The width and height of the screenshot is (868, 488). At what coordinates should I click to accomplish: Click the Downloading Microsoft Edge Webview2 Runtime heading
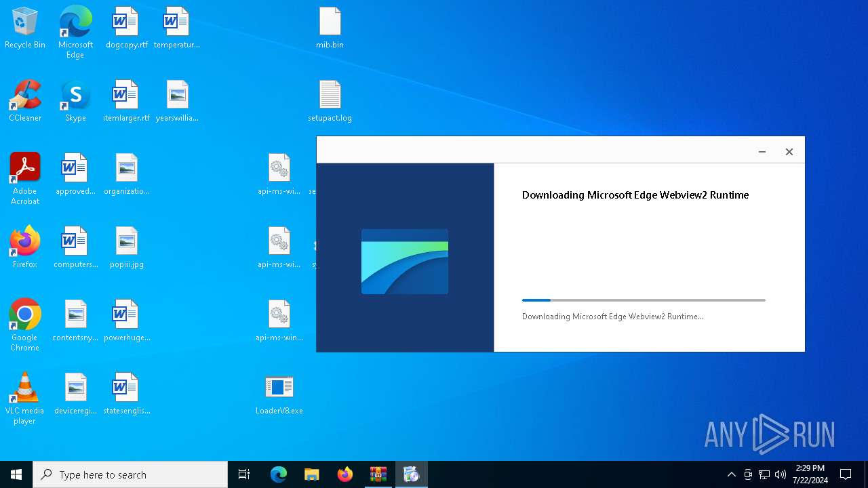(635, 195)
